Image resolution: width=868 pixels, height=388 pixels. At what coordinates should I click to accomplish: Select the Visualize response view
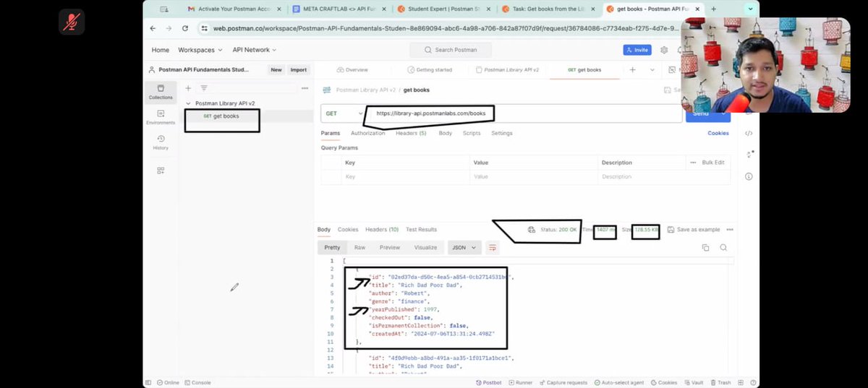(x=425, y=247)
